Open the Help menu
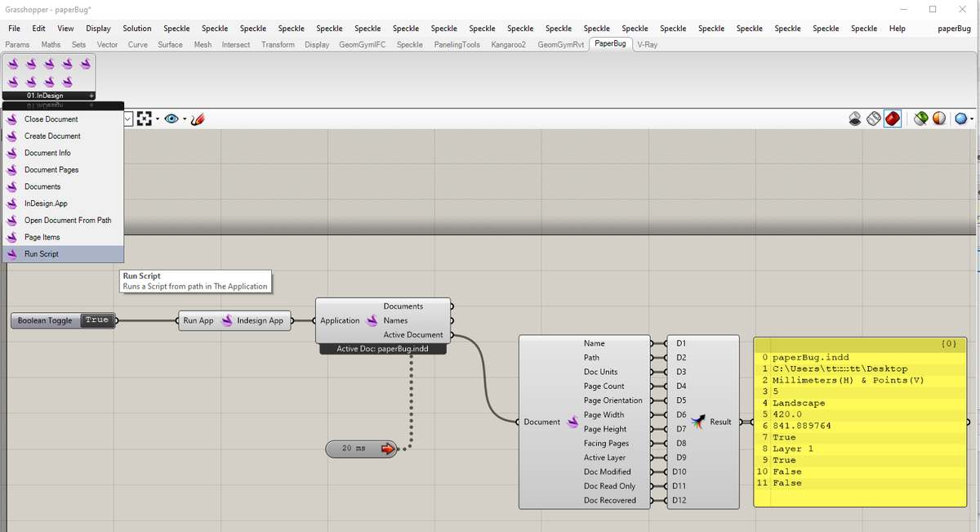The image size is (980, 532). pyautogui.click(x=897, y=28)
